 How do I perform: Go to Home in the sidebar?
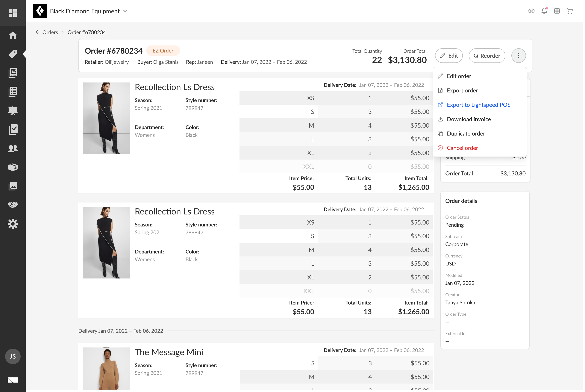tap(13, 35)
